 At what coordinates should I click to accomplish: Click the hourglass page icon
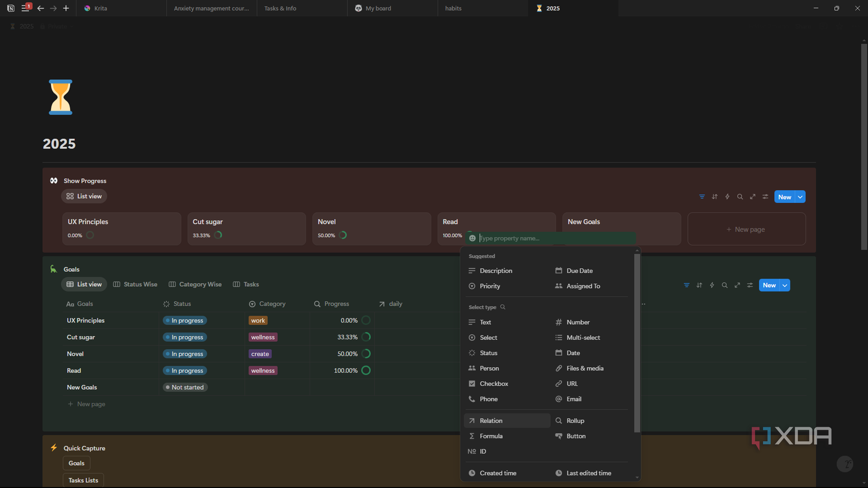tap(60, 97)
